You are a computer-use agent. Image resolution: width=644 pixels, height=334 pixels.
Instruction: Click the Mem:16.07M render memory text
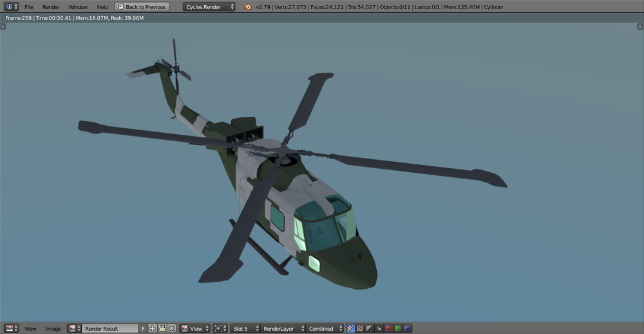[x=91, y=18]
